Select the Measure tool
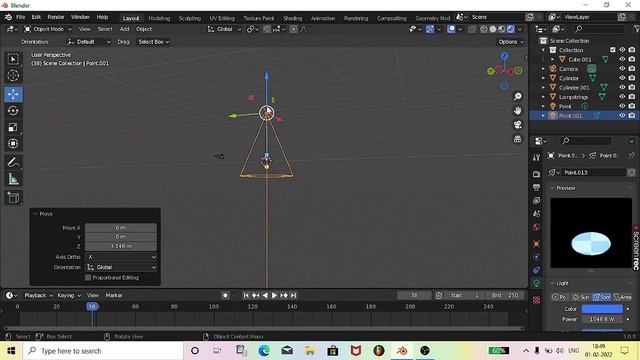640x360 pixels. coord(13,179)
